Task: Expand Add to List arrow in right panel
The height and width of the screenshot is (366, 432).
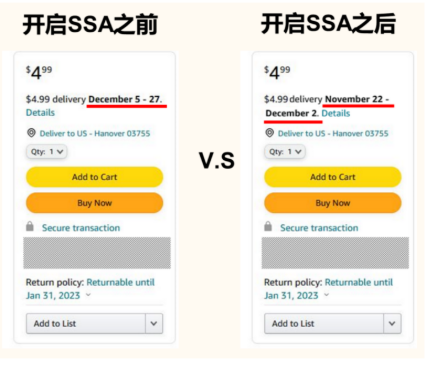Action: [x=392, y=323]
